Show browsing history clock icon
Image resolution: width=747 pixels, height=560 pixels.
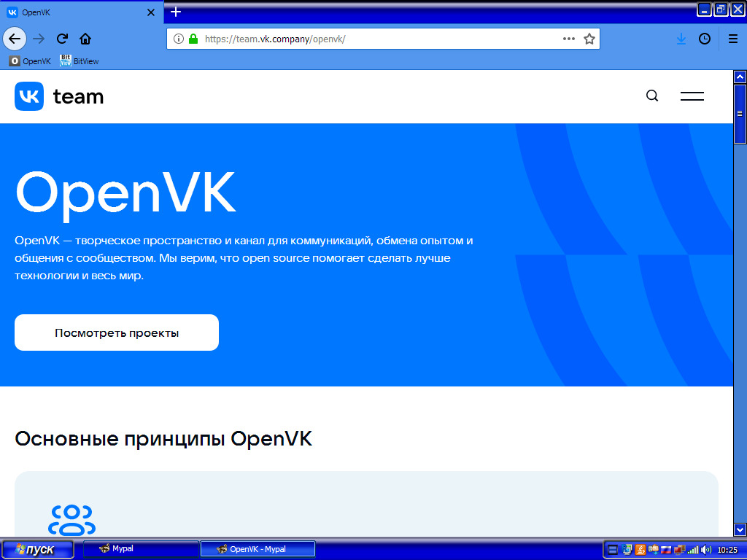click(705, 39)
